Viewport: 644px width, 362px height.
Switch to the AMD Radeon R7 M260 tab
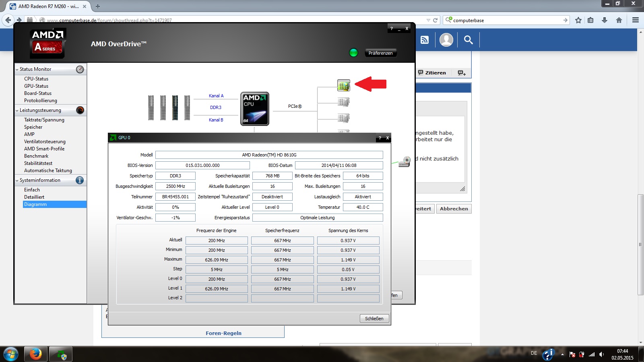[x=48, y=6]
